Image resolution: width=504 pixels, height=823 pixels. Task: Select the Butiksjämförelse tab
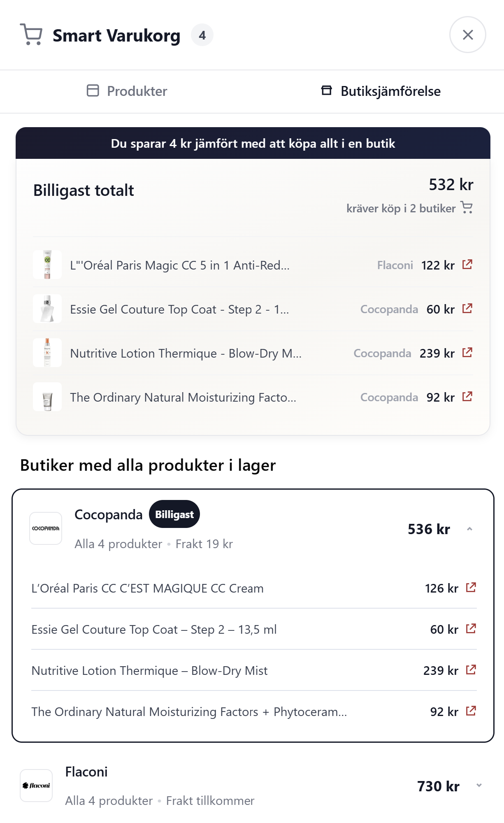coord(381,91)
